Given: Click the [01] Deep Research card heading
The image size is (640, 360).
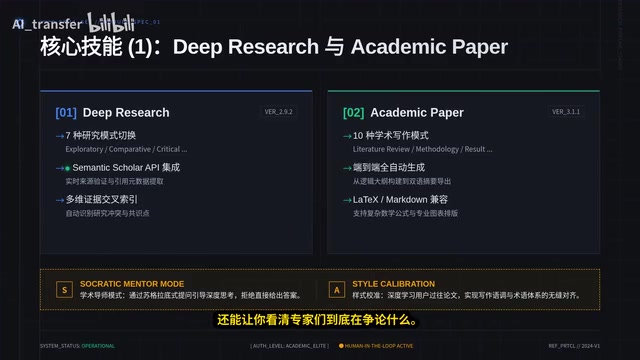Looking at the screenshot, I should click(x=112, y=113).
